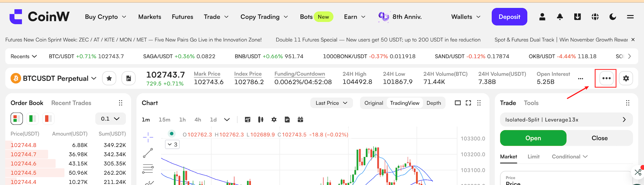The image size is (644, 185).
Task: Select the Depth chart tab
Action: point(434,103)
